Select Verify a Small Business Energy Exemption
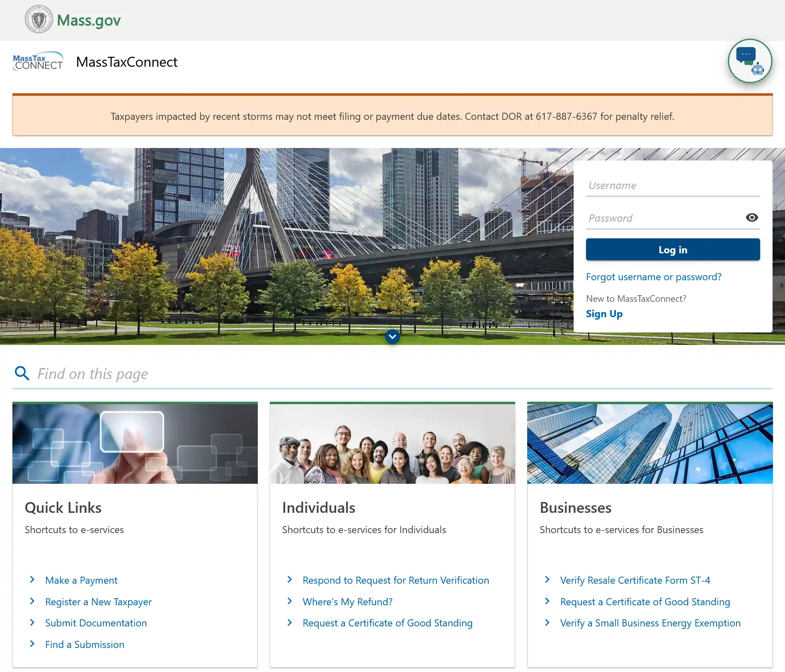This screenshot has width=785, height=672. click(x=650, y=623)
